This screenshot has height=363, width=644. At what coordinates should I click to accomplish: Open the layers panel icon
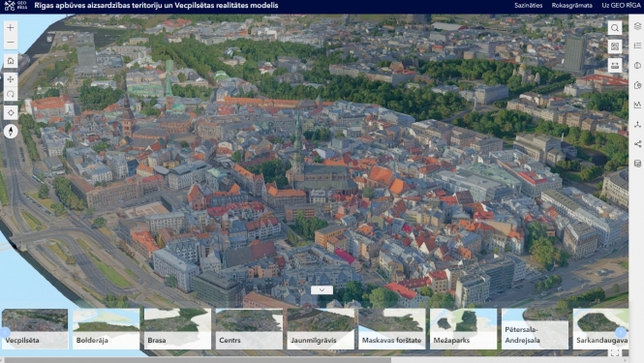pos(637,26)
